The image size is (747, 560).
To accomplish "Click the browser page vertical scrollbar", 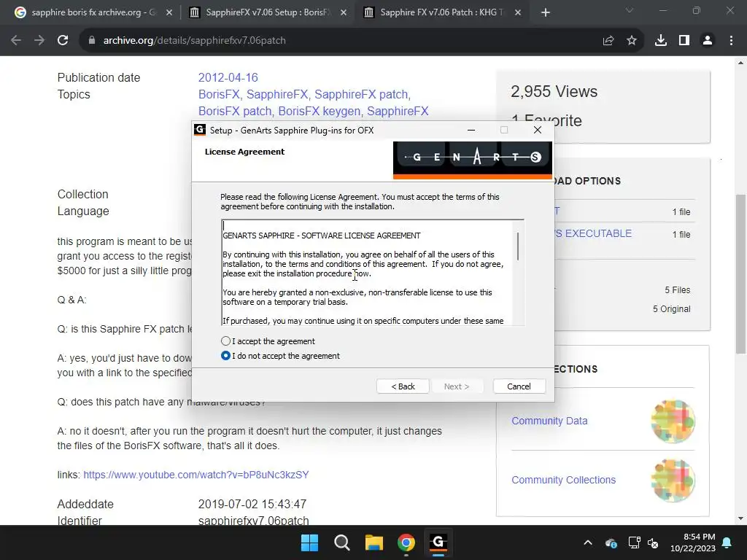I will [x=740, y=274].
